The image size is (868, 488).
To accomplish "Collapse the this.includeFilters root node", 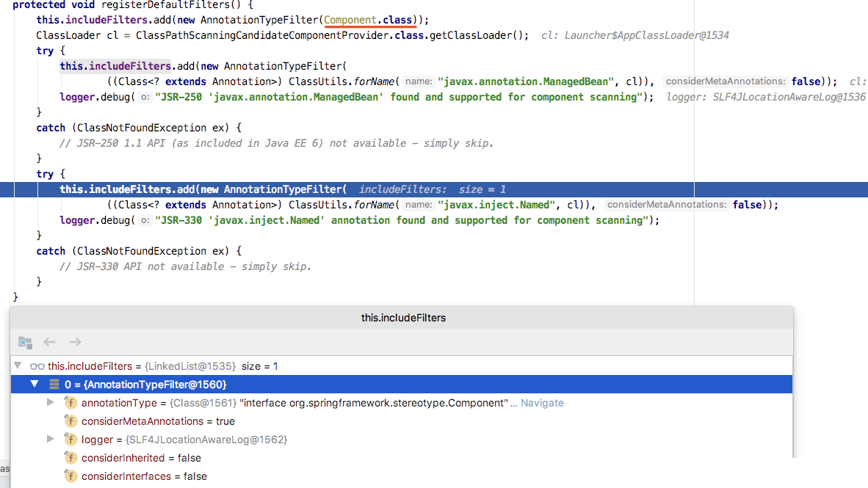I will click(x=18, y=366).
